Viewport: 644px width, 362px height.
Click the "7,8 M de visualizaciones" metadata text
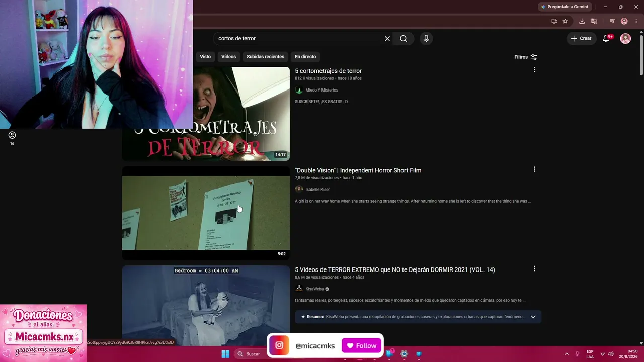[317, 178]
